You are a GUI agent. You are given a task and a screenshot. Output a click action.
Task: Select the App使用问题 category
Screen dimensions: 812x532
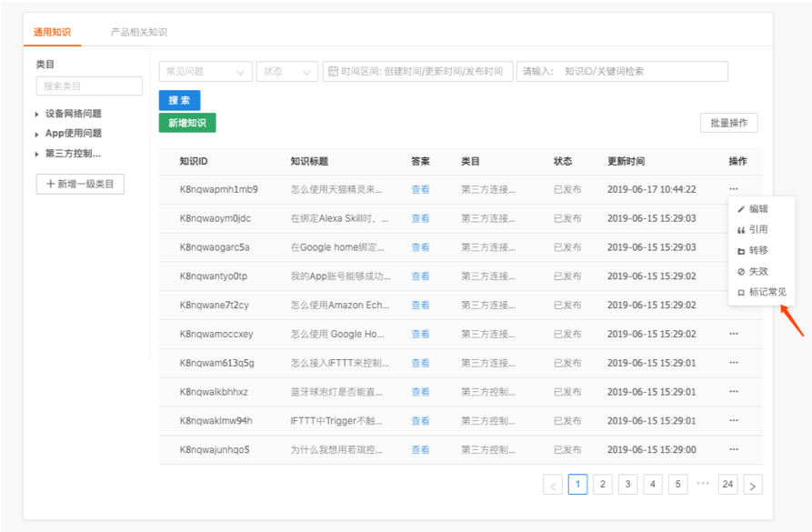pos(74,133)
